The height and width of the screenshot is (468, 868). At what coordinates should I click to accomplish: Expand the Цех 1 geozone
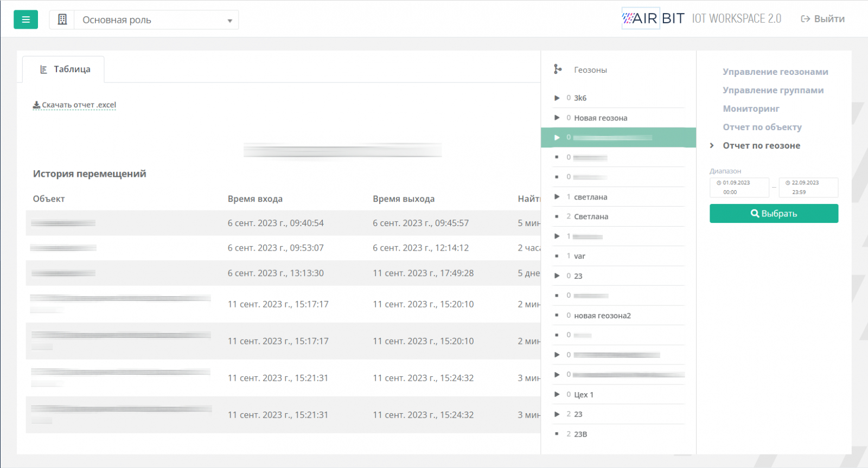pos(557,394)
